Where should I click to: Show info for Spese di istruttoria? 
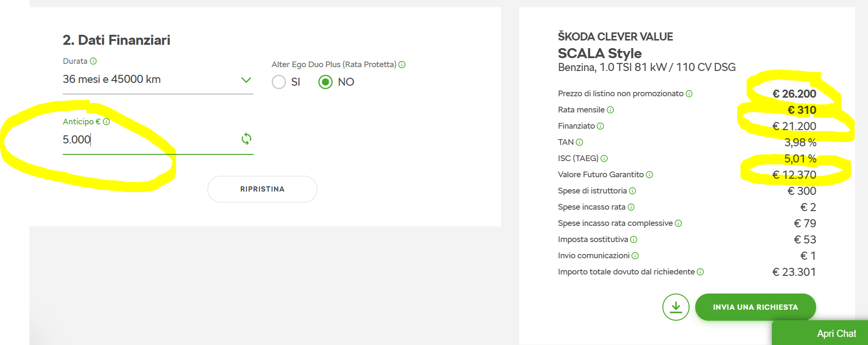click(632, 191)
